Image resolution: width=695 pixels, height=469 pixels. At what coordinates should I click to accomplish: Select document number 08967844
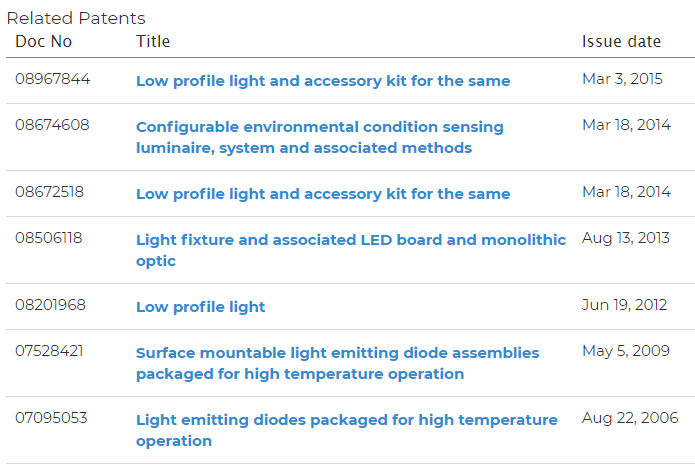pos(53,79)
